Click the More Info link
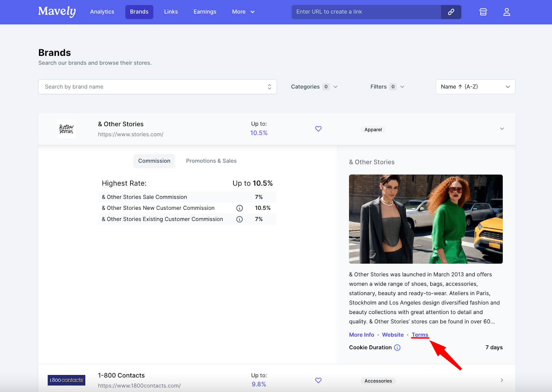 click(362, 335)
